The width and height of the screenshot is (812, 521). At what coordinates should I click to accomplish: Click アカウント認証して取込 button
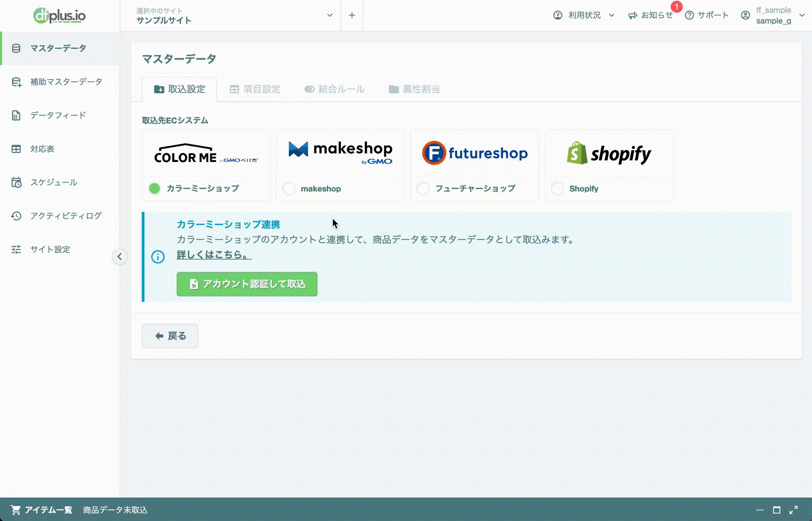click(247, 284)
